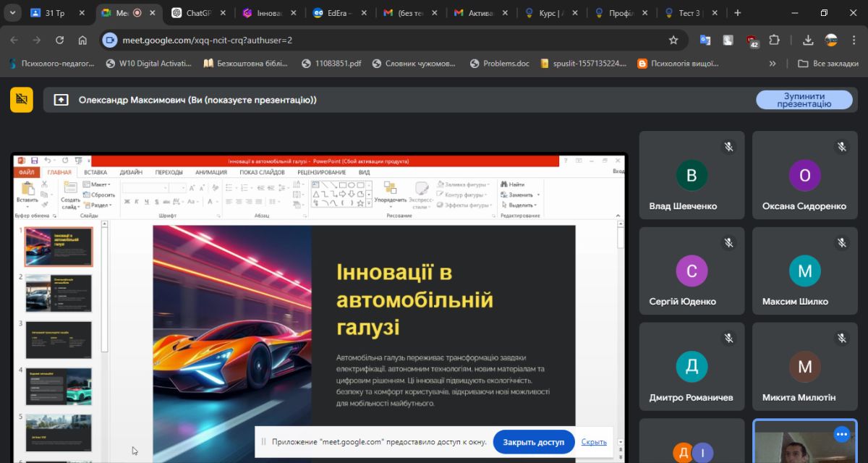Image resolution: width=868 pixels, height=463 pixels.
Task: Click muted mic icon on Микита Милютін tile
Action: [842, 338]
